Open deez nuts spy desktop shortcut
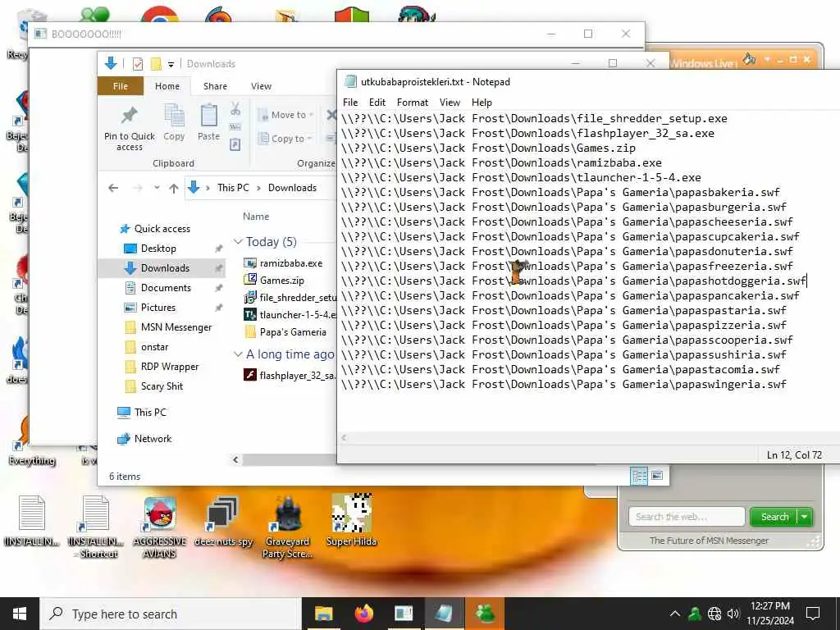 pyautogui.click(x=223, y=523)
